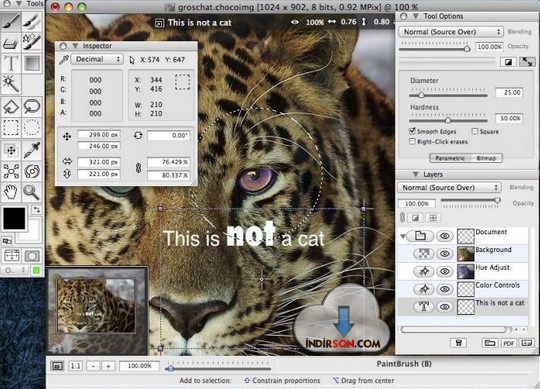Reset colors to default black and white
Viewport: 540px width, 389px height.
coord(7,241)
